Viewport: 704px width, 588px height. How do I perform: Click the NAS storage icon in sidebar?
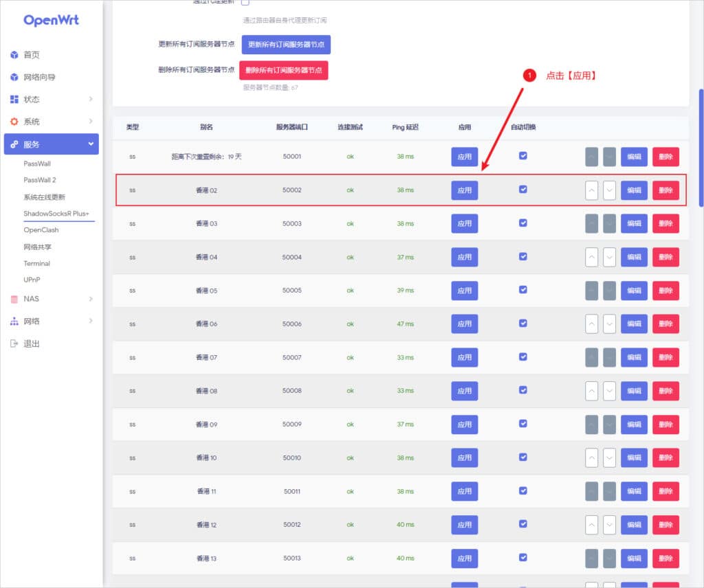[14, 299]
